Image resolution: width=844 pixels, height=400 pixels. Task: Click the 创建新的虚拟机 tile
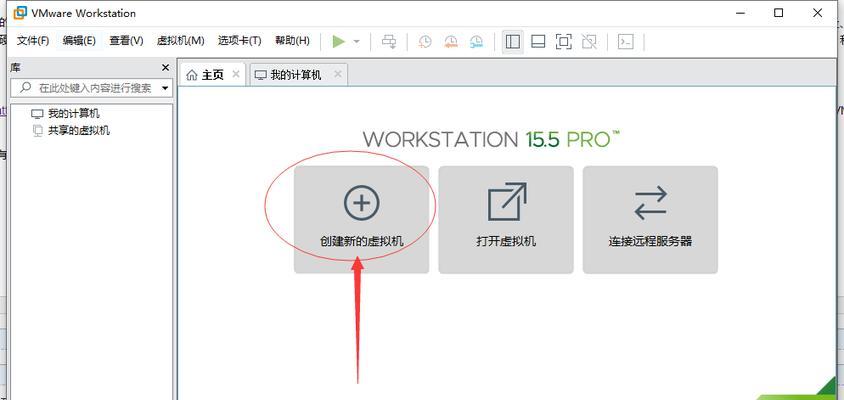point(361,220)
